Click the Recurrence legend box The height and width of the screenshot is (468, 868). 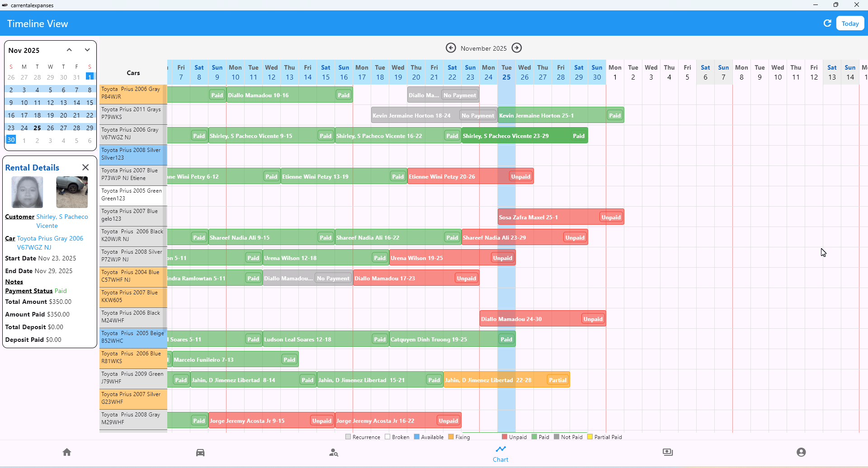[x=348, y=437]
